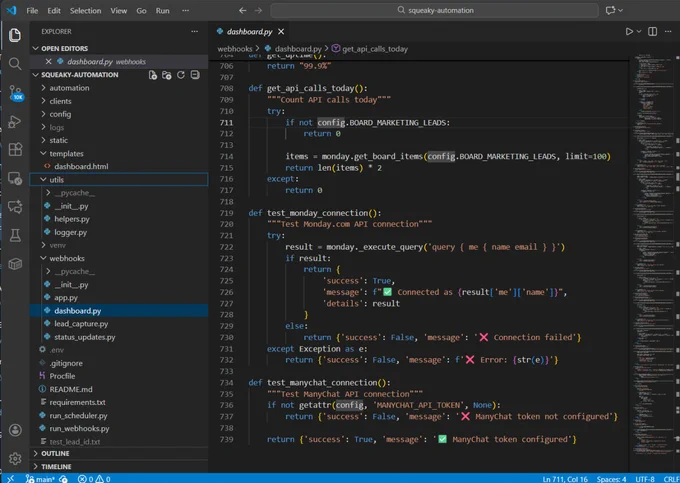Click New File icon in explorer header
The width and height of the screenshot is (680, 483).
[152, 75]
